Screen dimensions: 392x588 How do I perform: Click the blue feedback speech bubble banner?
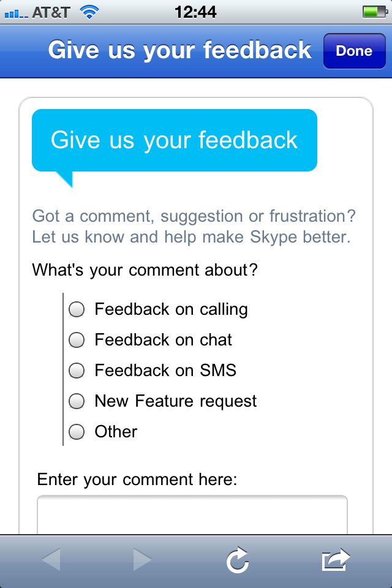click(175, 140)
